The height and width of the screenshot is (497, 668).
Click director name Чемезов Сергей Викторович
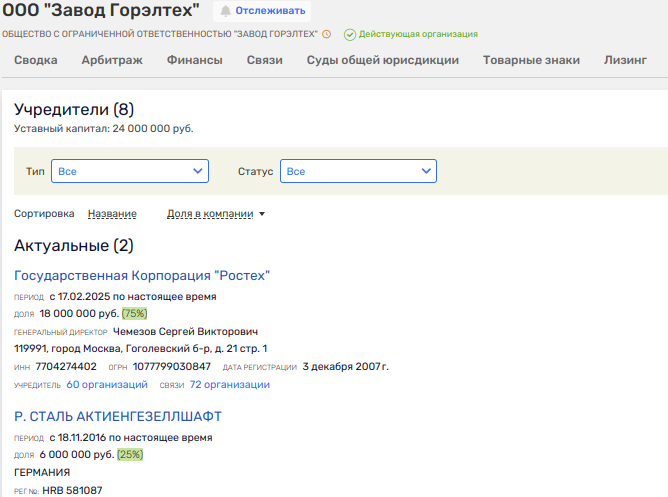point(185,331)
